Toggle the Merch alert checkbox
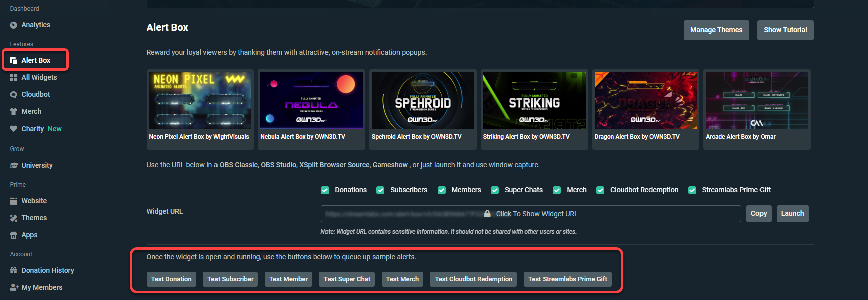868x300 pixels. click(x=557, y=190)
